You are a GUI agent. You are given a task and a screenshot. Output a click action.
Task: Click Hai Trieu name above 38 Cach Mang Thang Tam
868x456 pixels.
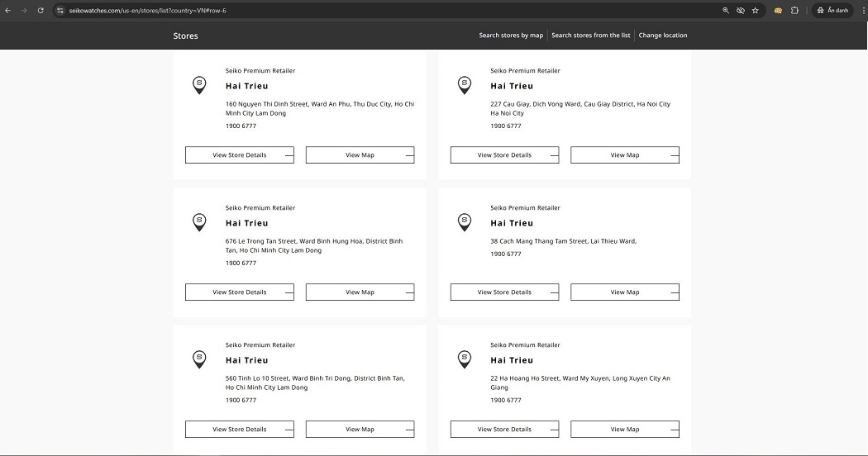pos(512,223)
